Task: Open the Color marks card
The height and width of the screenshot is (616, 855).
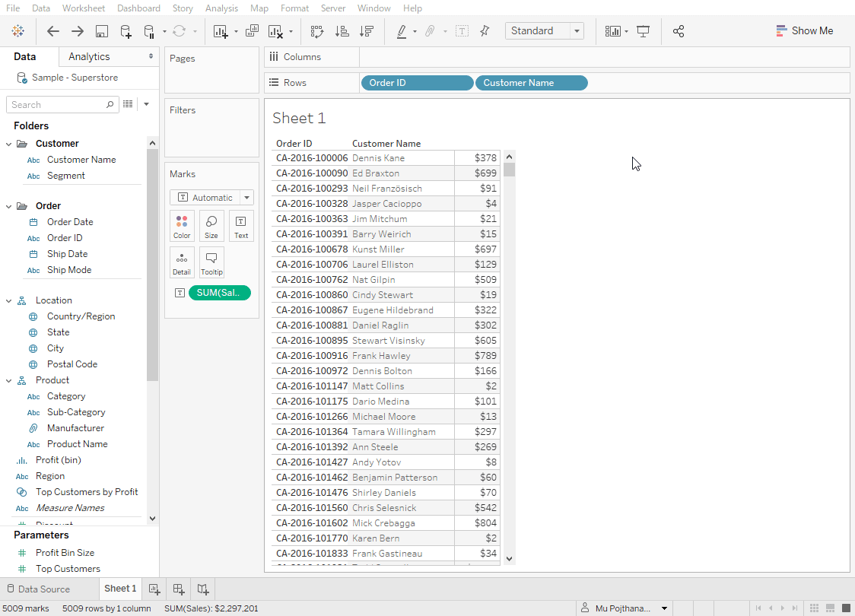Action: point(182,226)
